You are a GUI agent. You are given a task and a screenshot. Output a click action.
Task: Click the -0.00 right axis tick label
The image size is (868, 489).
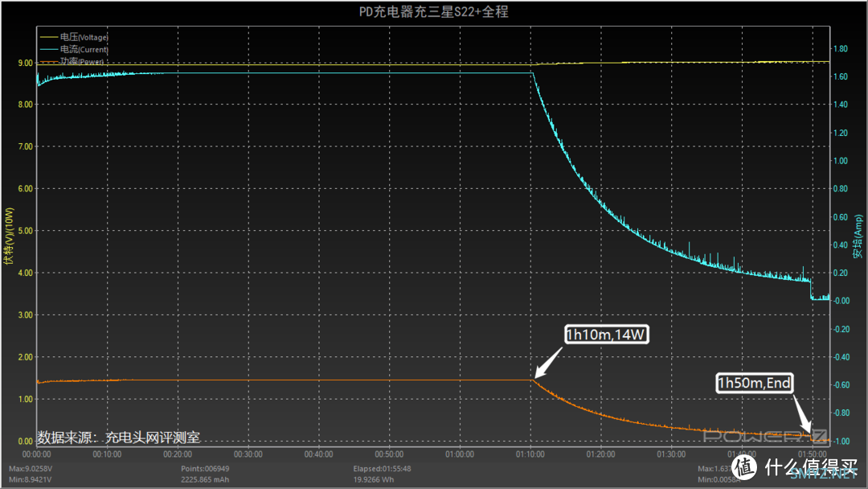pos(841,301)
